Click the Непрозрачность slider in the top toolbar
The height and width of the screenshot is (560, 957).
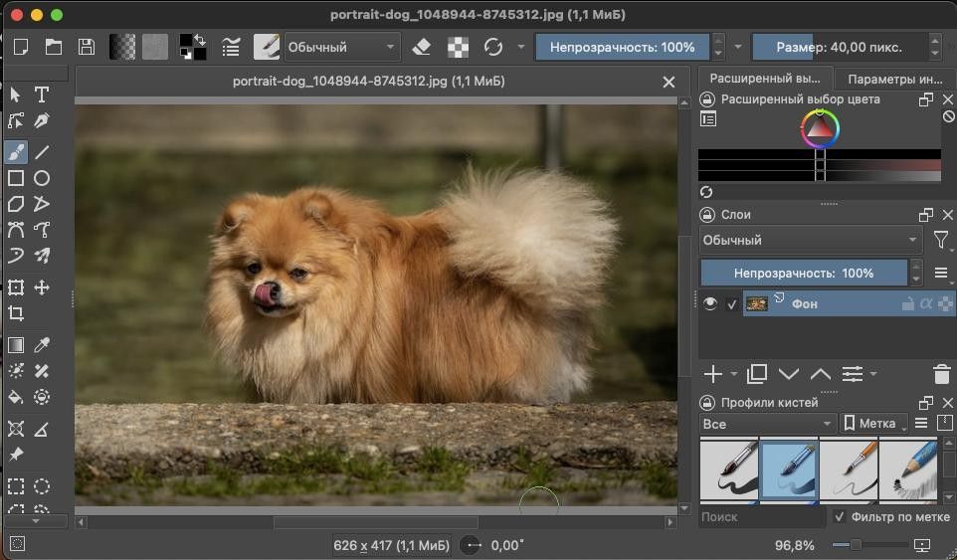[622, 47]
